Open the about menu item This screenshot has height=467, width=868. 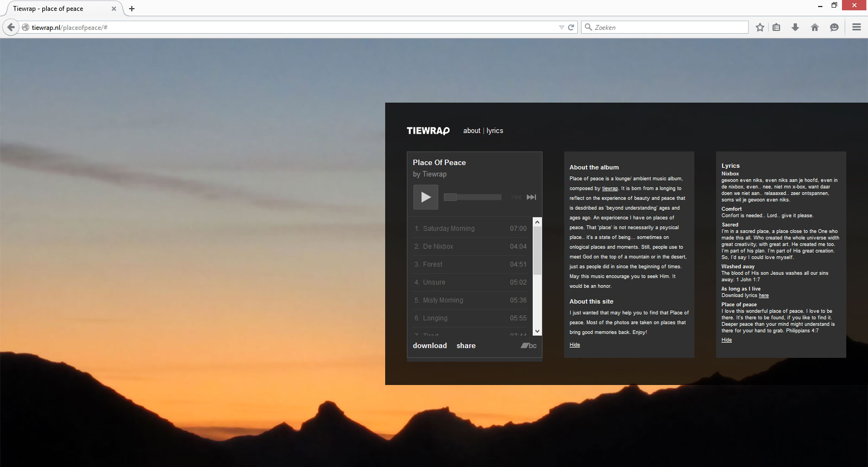472,131
